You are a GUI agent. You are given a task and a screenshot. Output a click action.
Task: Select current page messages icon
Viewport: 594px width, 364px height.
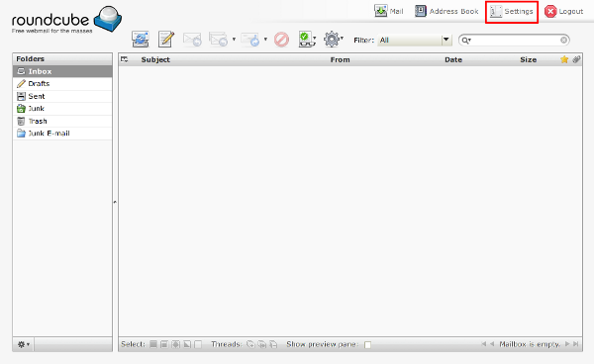coord(164,344)
